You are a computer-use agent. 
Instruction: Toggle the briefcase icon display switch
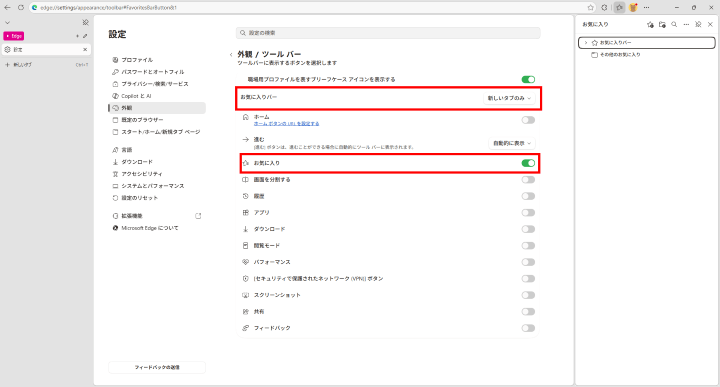(x=528, y=79)
